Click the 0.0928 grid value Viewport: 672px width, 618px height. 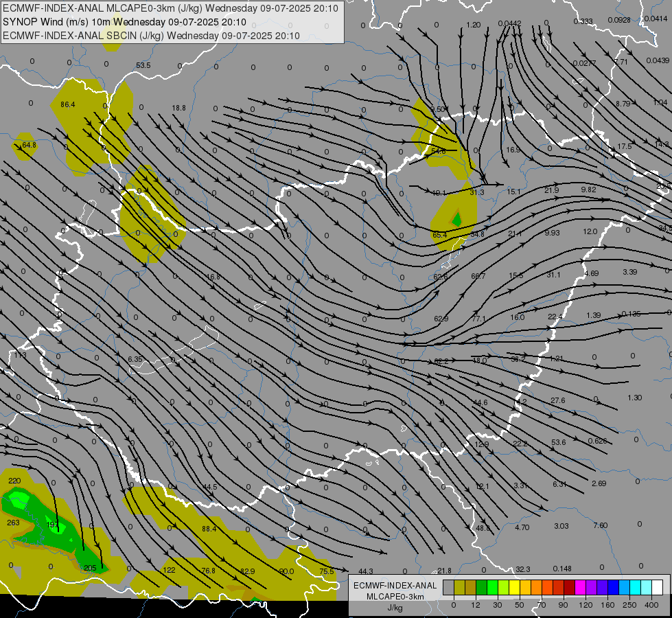(x=619, y=20)
